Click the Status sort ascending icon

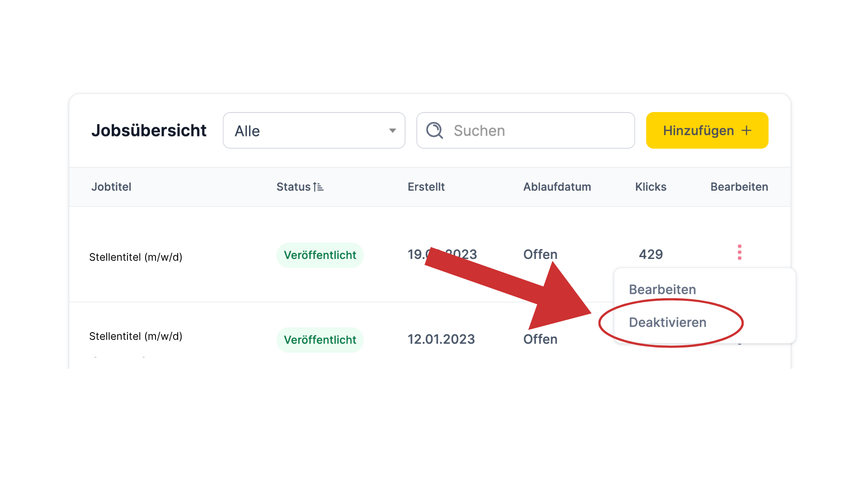(x=318, y=187)
